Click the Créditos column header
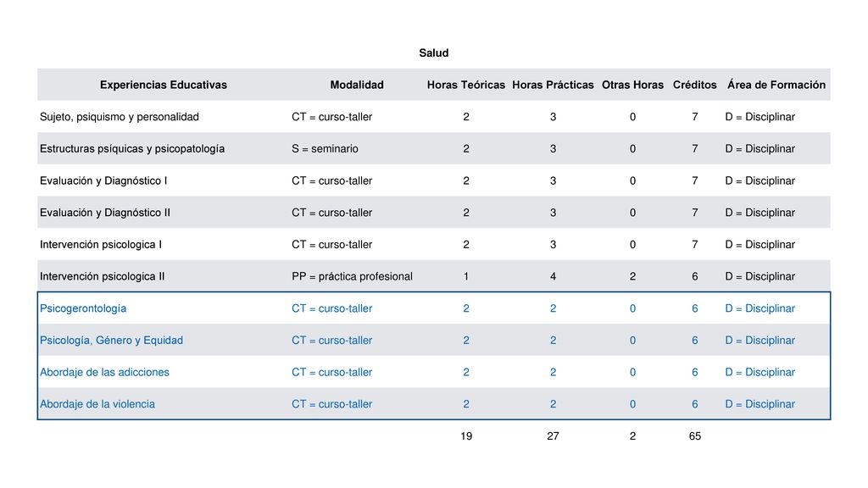Screen dimensions: 868x488 (695, 85)
